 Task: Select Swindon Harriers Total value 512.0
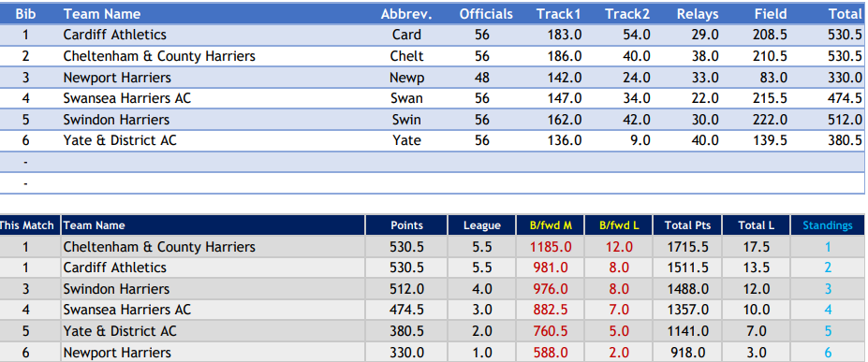pos(845,120)
